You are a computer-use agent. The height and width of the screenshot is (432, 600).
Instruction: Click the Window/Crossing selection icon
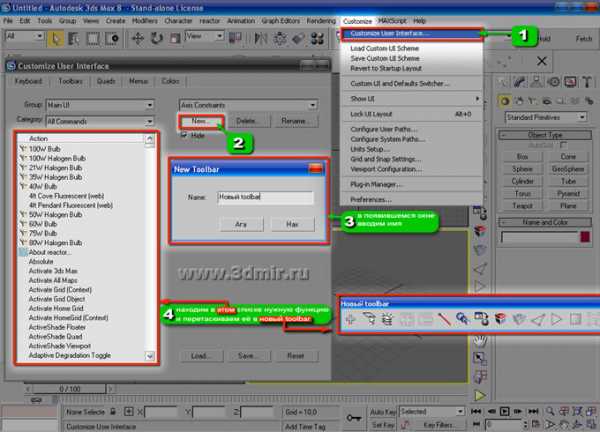[x=112, y=39]
